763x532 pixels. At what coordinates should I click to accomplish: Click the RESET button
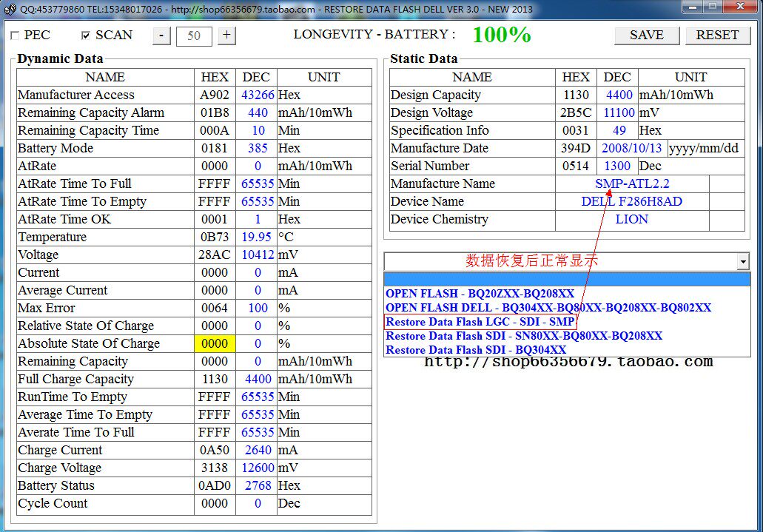pos(718,36)
